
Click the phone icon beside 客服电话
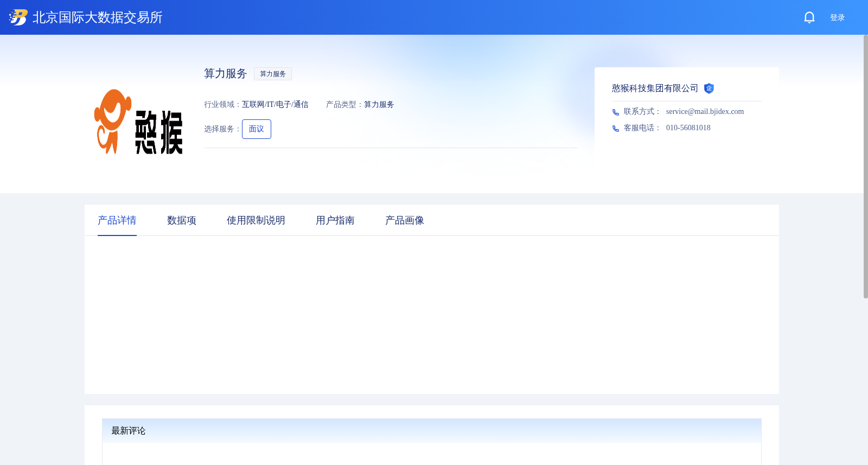click(616, 129)
